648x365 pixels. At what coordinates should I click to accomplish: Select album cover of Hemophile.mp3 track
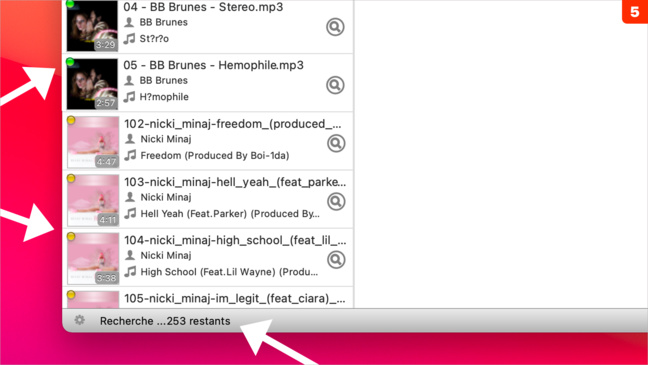click(92, 84)
